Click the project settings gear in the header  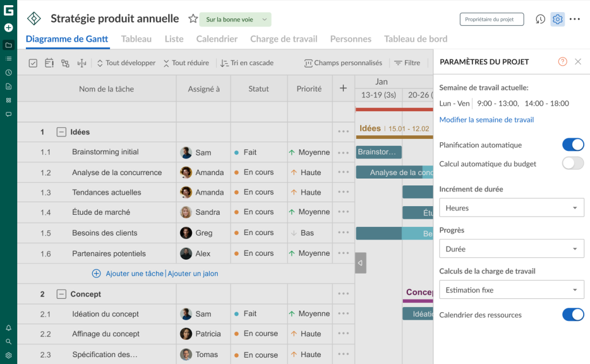coord(558,19)
